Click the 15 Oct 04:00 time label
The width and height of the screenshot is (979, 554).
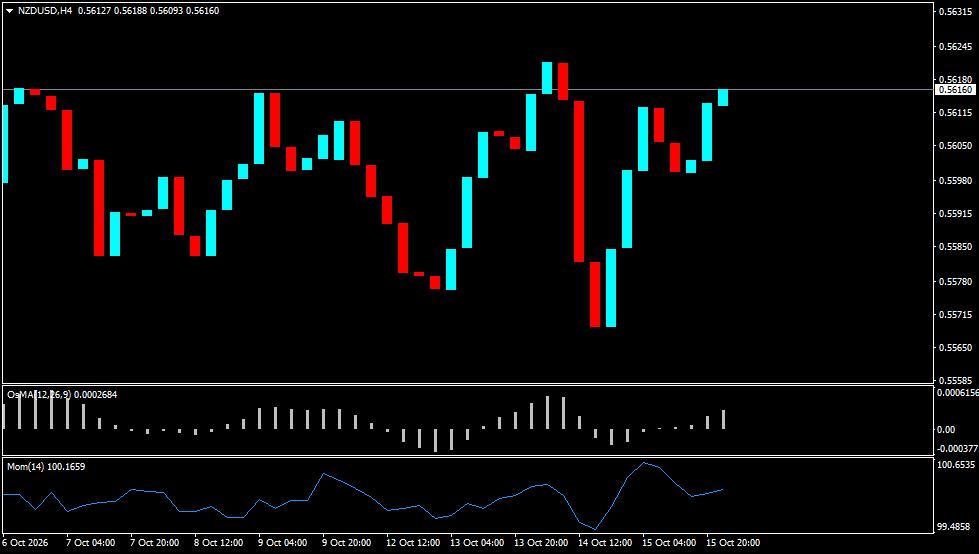point(669,543)
